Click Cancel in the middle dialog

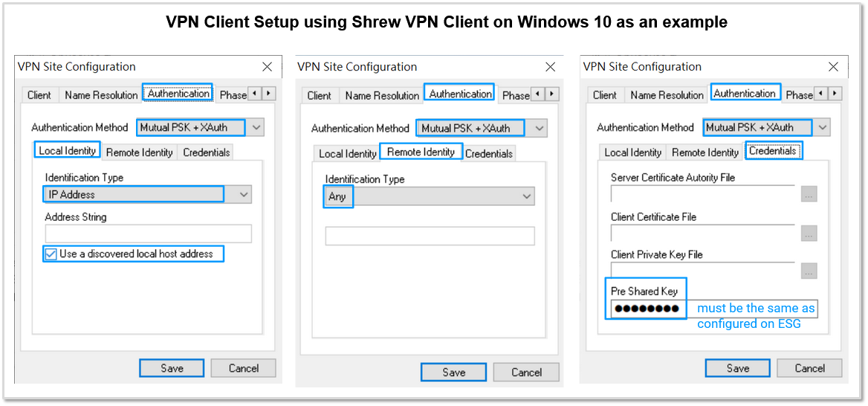point(526,373)
